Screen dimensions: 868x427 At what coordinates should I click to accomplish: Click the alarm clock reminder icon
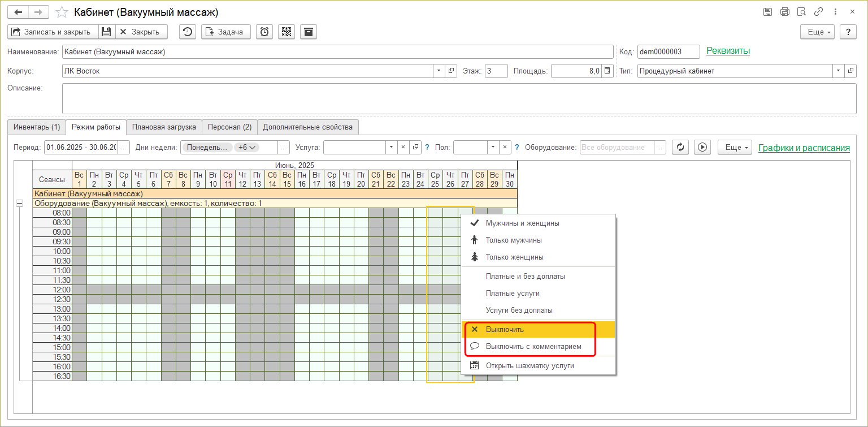(x=264, y=32)
